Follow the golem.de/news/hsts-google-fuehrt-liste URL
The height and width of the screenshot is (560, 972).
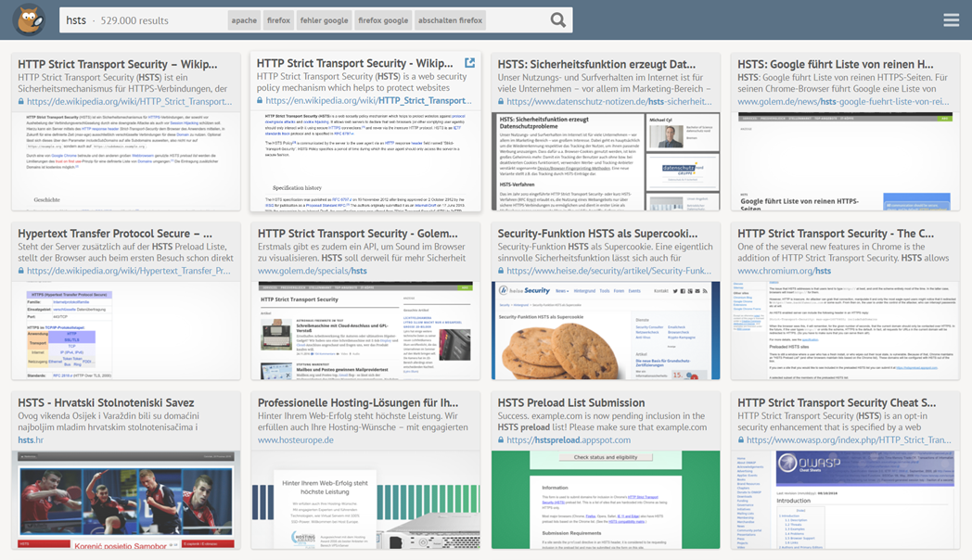click(843, 102)
